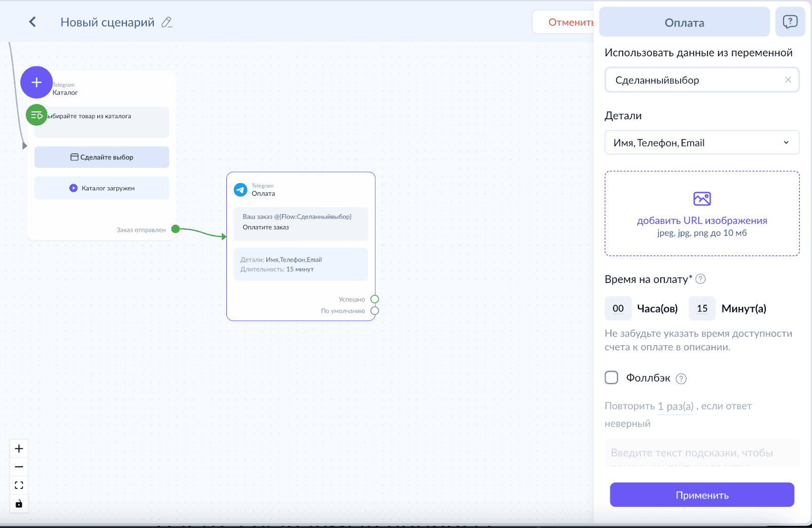Enable the Фоллбэк checkbox

[x=612, y=377]
